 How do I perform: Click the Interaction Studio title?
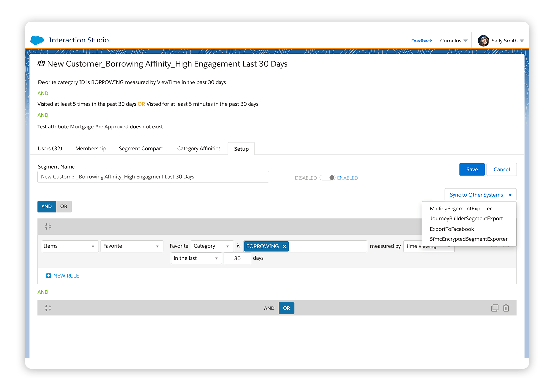pos(79,40)
